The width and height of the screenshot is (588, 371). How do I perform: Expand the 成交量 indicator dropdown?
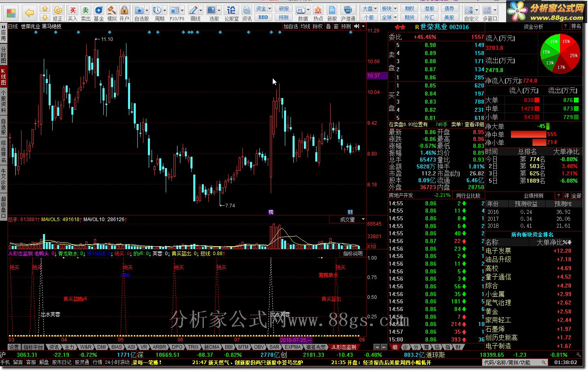pos(363,220)
